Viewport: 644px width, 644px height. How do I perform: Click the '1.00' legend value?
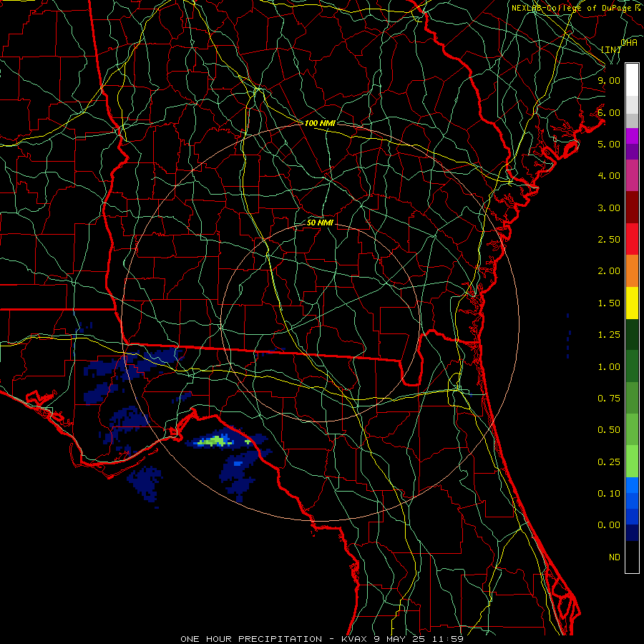tap(609, 367)
